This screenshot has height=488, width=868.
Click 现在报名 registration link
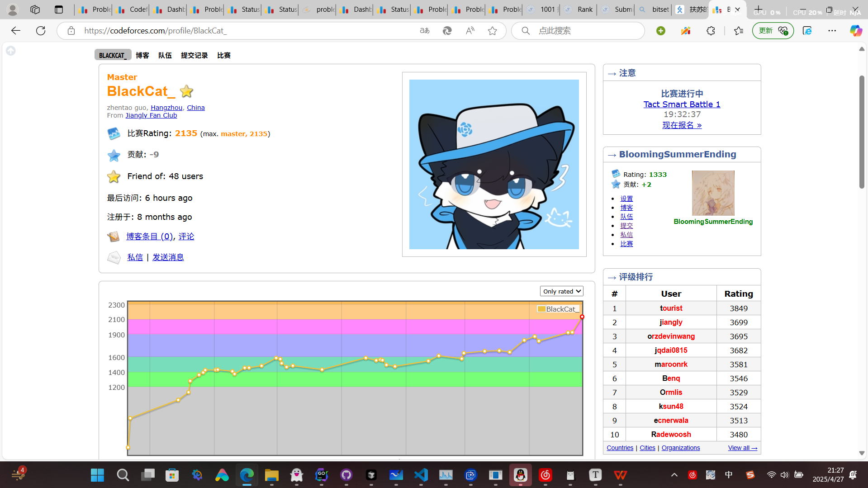(682, 125)
